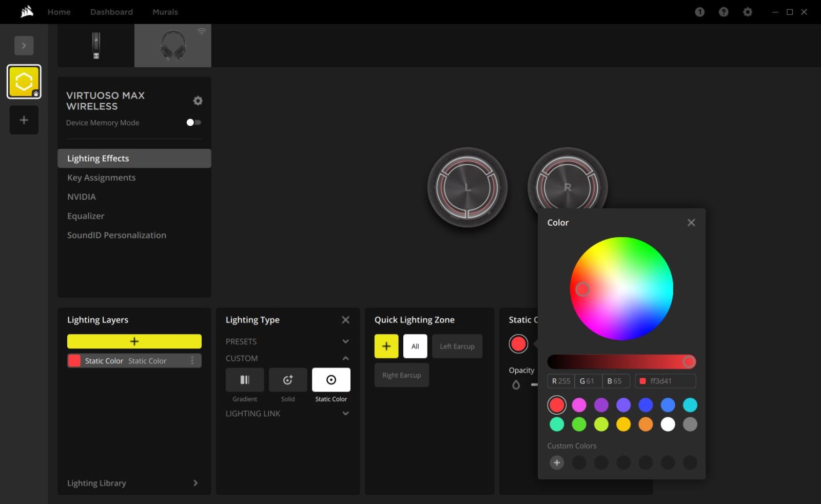
Task: Open global settings gear in title bar
Action: point(748,12)
